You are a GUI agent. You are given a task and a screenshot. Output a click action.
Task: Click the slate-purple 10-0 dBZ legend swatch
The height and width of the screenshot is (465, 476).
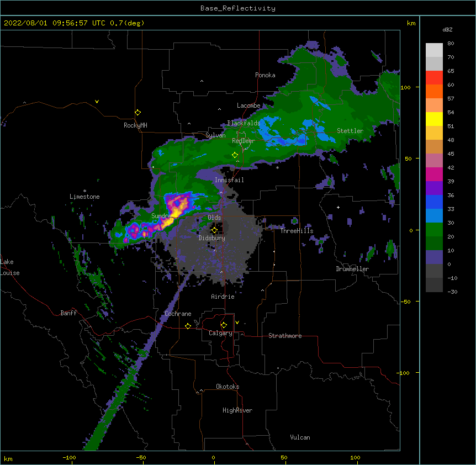click(434, 257)
